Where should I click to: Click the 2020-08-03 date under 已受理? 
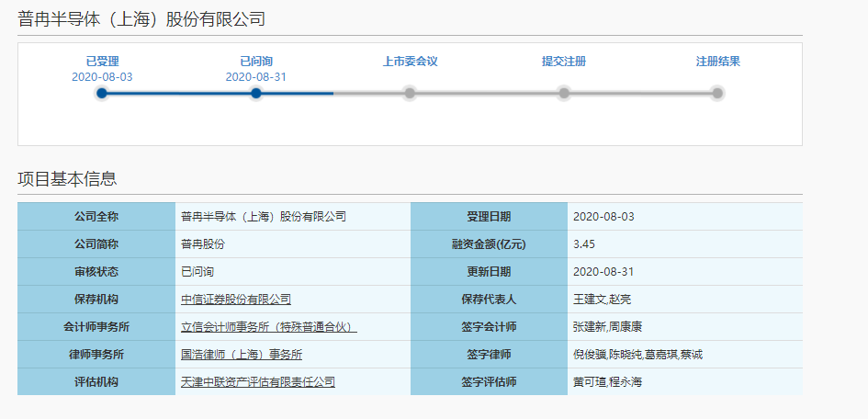[x=102, y=77]
